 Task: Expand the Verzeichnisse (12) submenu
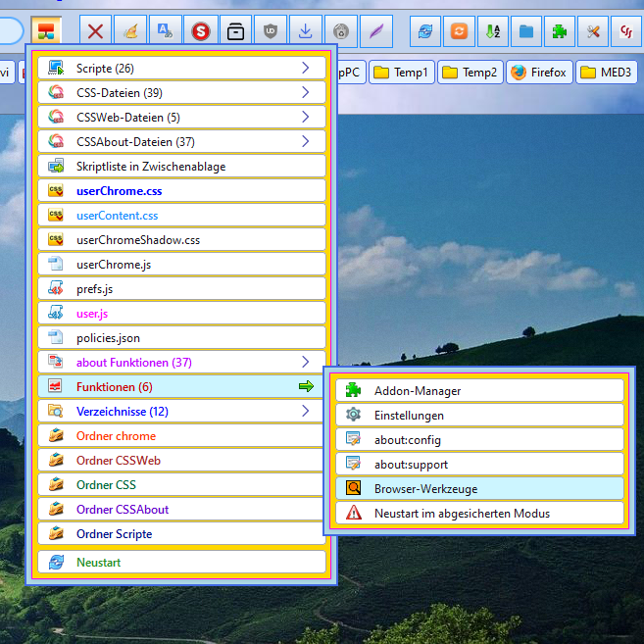tap(181, 412)
